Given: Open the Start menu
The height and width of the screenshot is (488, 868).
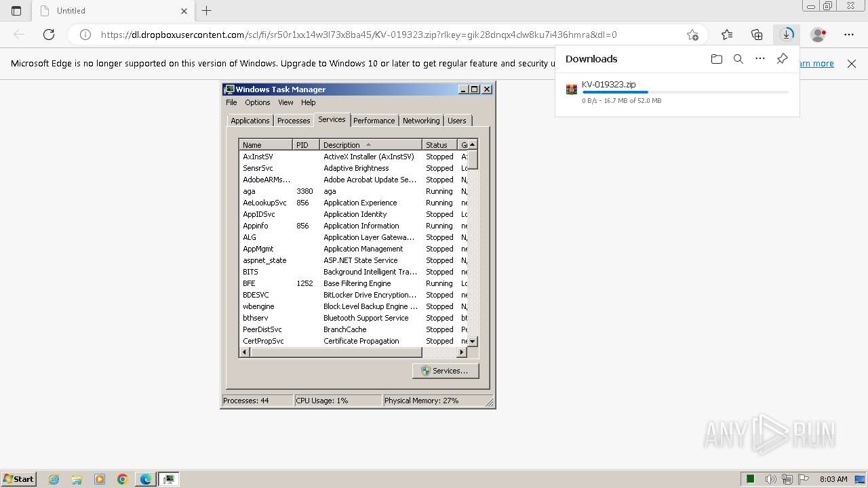Looking at the screenshot, I should [x=18, y=479].
